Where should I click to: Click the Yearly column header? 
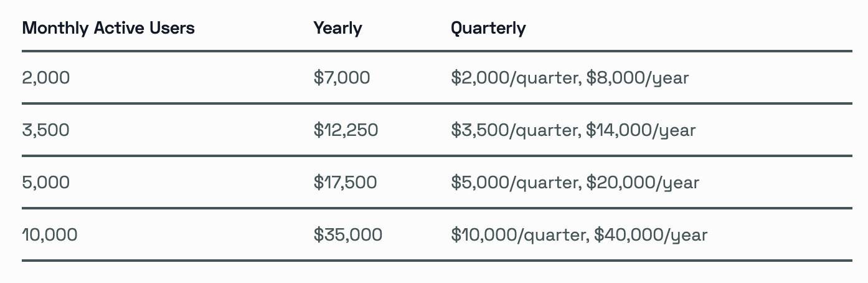(337, 29)
